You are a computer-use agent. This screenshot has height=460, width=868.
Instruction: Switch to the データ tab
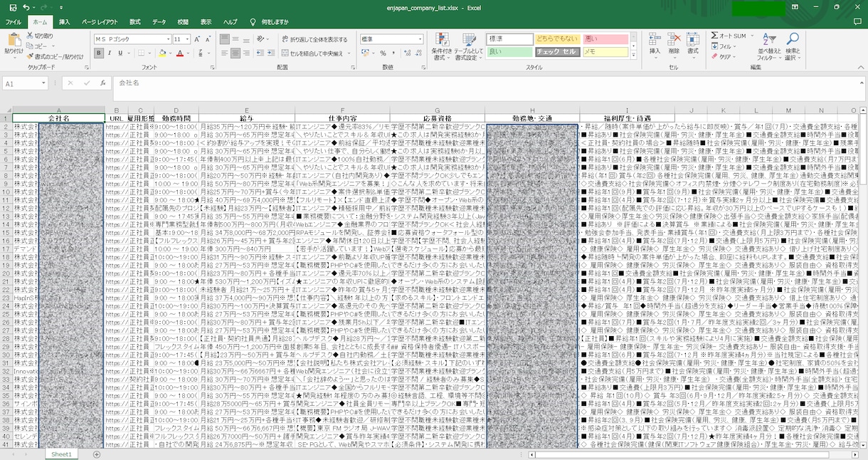pos(159,22)
